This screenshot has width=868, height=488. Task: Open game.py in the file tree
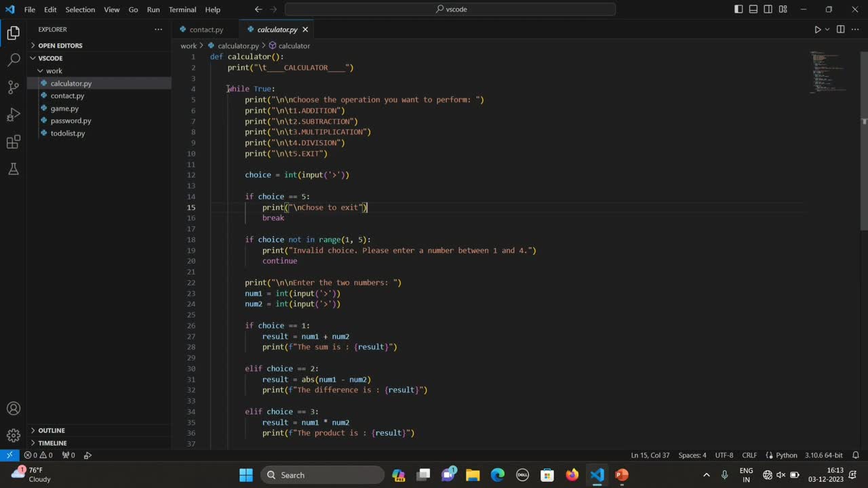(99, 108)
